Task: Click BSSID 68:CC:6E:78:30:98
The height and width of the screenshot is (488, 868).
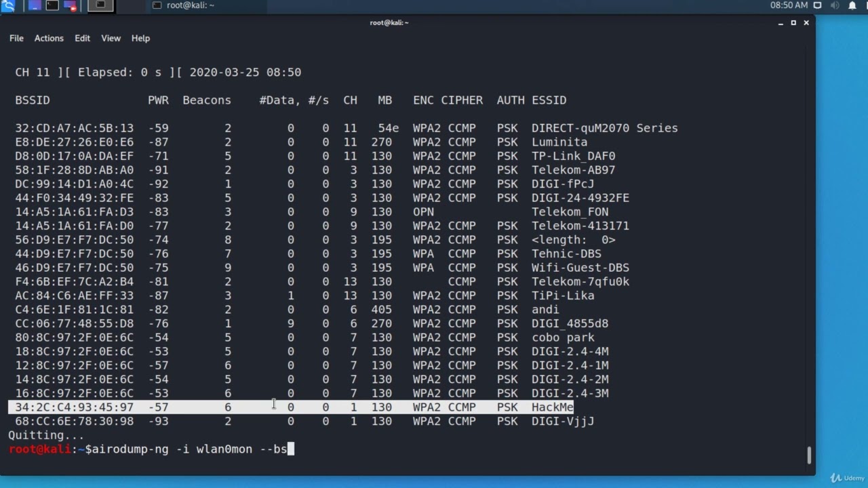Action: [x=75, y=421]
